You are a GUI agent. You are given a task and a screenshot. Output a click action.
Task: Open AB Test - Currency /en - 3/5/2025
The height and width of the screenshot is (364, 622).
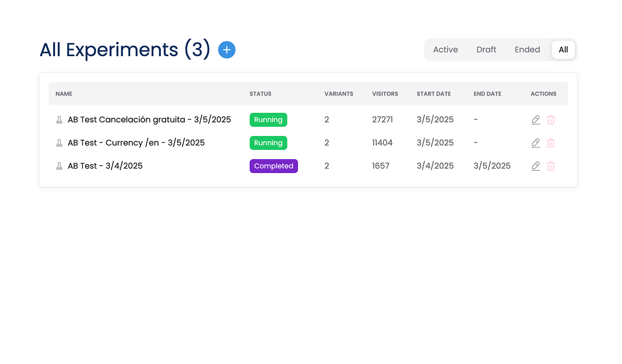(136, 143)
